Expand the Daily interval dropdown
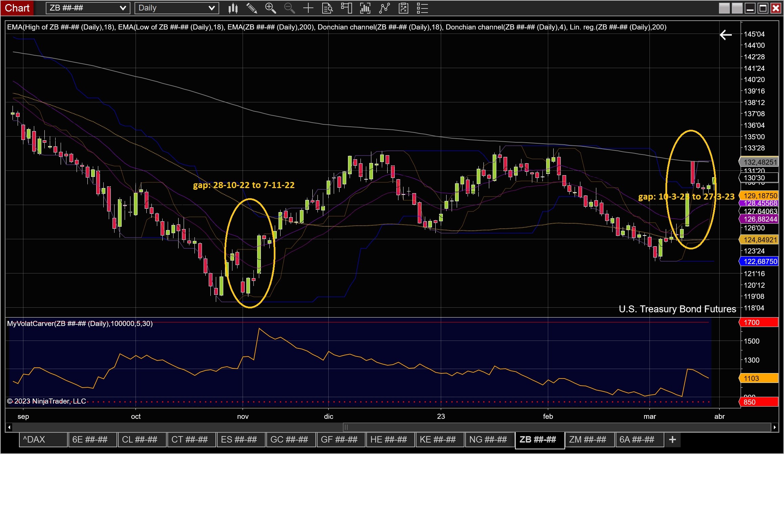Screen dimensions: 784x532 (x=211, y=8)
